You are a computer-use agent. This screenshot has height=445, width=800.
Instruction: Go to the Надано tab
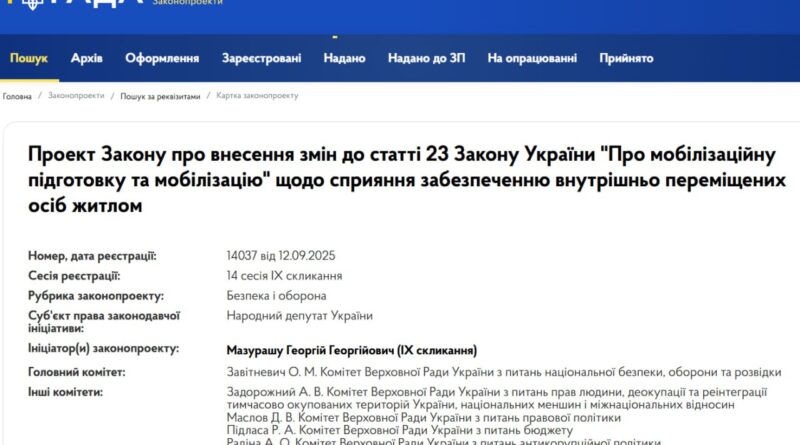344,58
